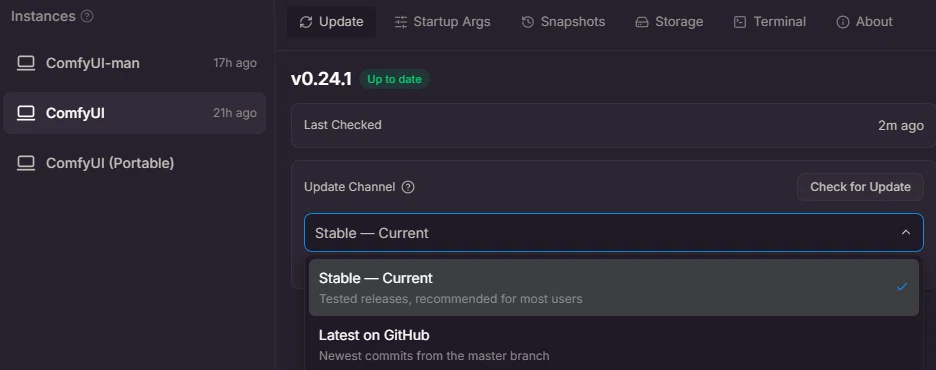Click the Instances help question-mark icon
Image resolution: width=936 pixels, height=370 pixels.
pos(87,16)
